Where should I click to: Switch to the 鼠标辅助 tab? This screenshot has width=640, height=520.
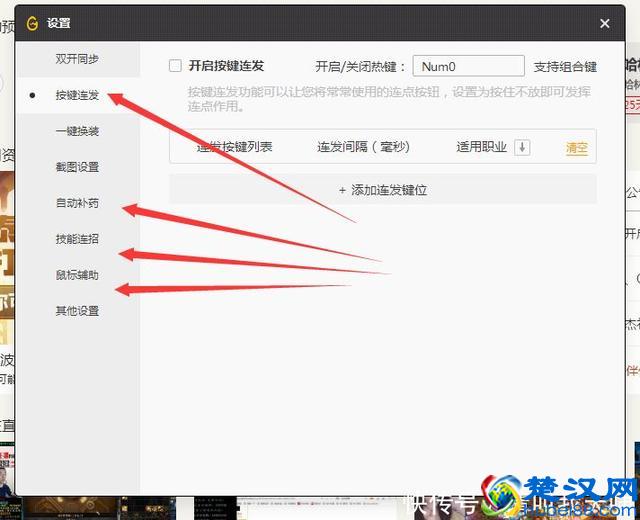coord(78,275)
